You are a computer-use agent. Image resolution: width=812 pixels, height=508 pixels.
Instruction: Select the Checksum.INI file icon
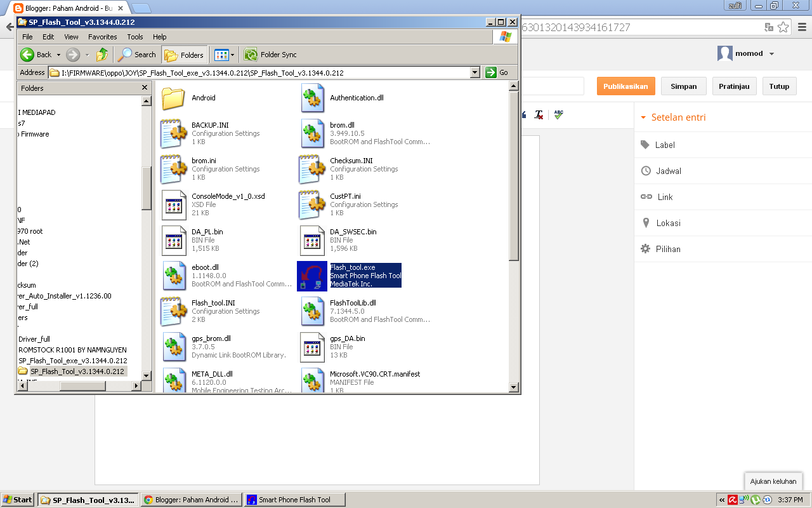[311, 169]
